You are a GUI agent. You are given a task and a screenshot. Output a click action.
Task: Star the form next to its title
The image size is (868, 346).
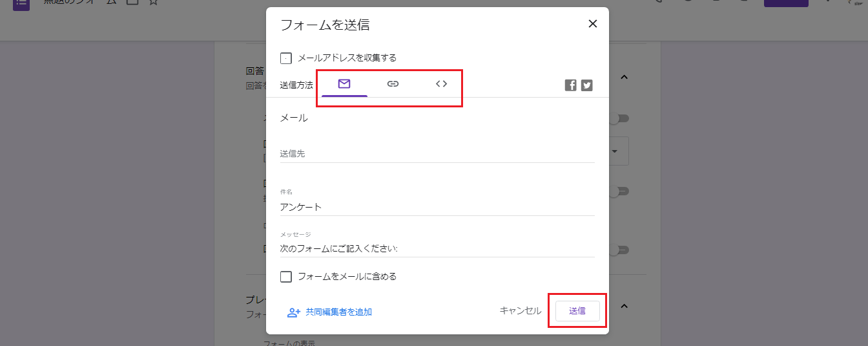153,3
